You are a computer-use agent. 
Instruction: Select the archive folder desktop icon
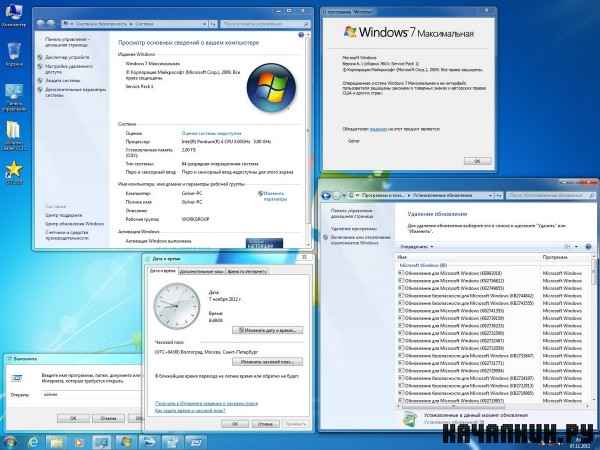tap(13, 134)
